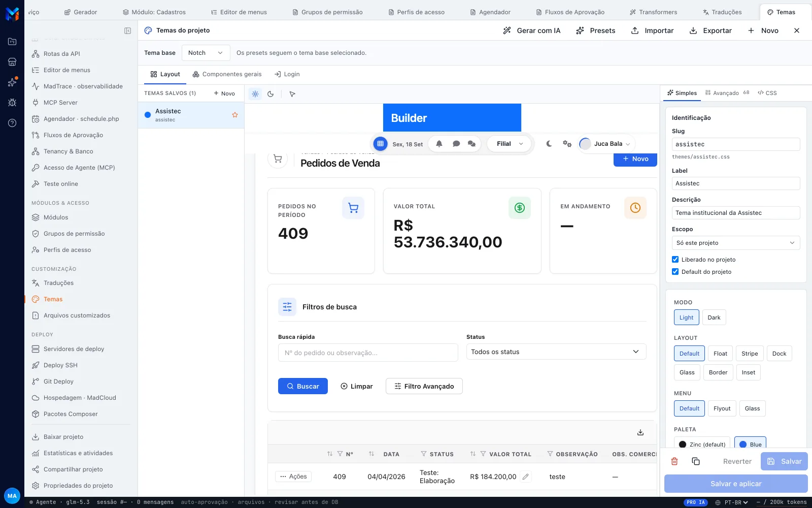
Task: Choose Glass layout option
Action: tap(687, 372)
